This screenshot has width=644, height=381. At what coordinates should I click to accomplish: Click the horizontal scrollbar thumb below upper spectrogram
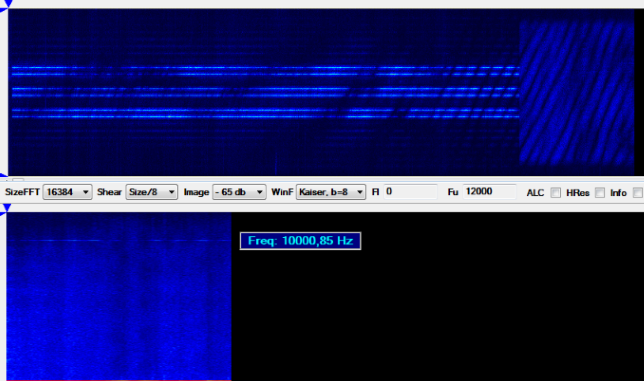(x=18, y=180)
